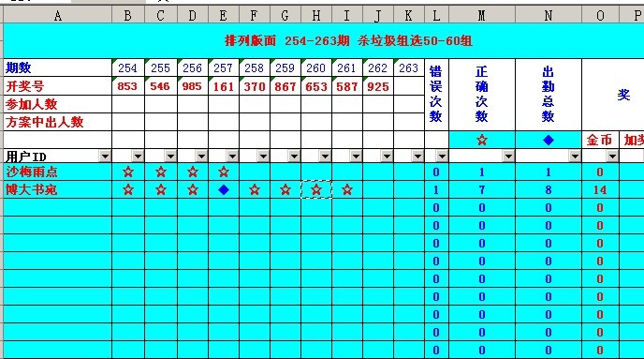Click the star in 沙梅雨点 row under 254
The image size is (644, 359).
pos(128,172)
